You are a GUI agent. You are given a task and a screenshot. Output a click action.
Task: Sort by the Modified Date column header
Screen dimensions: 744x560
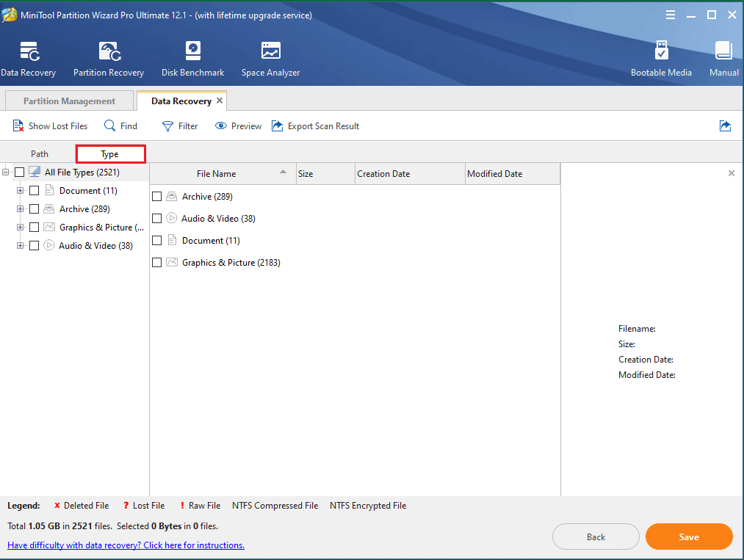click(513, 173)
